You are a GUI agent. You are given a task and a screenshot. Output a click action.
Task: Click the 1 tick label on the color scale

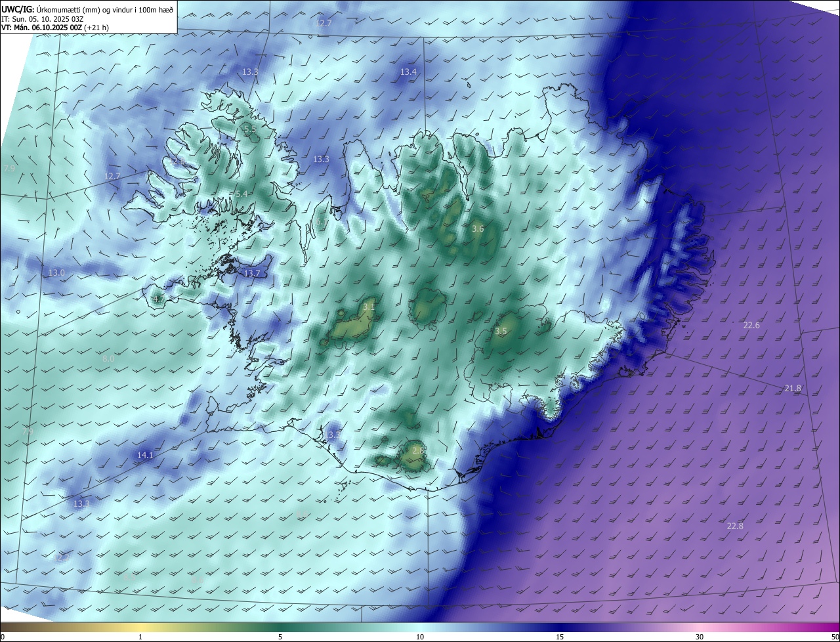click(x=140, y=637)
